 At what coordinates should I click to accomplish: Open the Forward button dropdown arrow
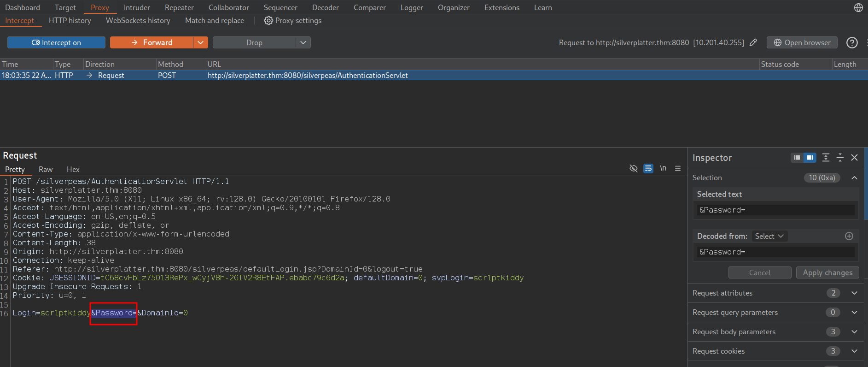click(200, 42)
